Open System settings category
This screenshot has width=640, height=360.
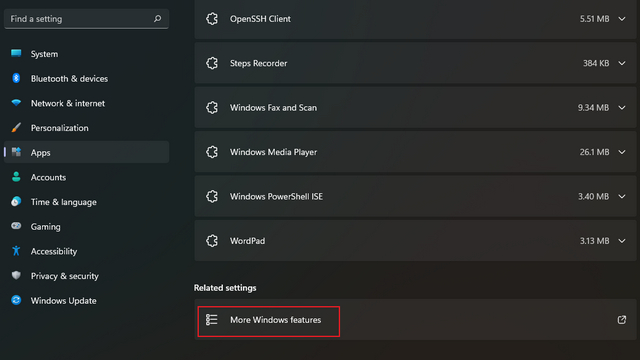pyautogui.click(x=86, y=54)
